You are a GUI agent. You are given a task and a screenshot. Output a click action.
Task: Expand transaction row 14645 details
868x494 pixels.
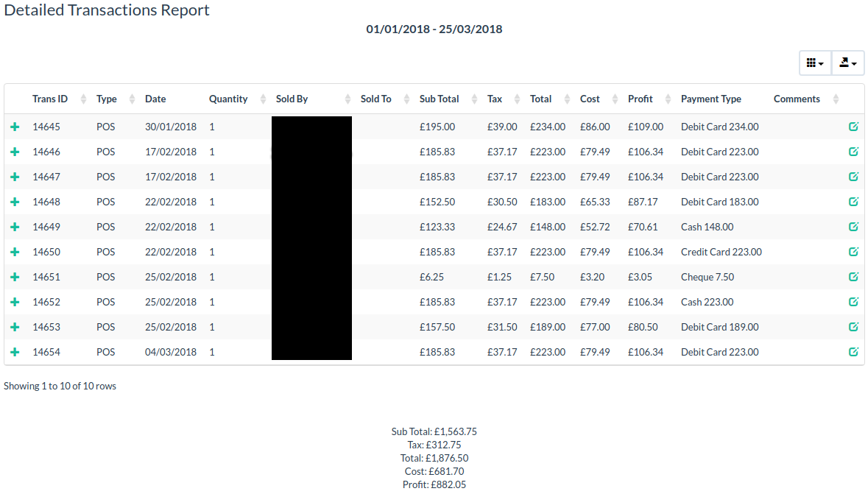click(15, 126)
